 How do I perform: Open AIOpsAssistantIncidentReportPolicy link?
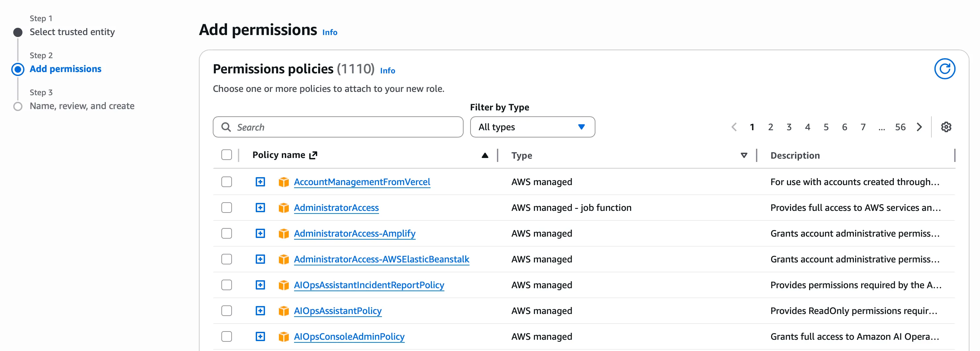[369, 285]
